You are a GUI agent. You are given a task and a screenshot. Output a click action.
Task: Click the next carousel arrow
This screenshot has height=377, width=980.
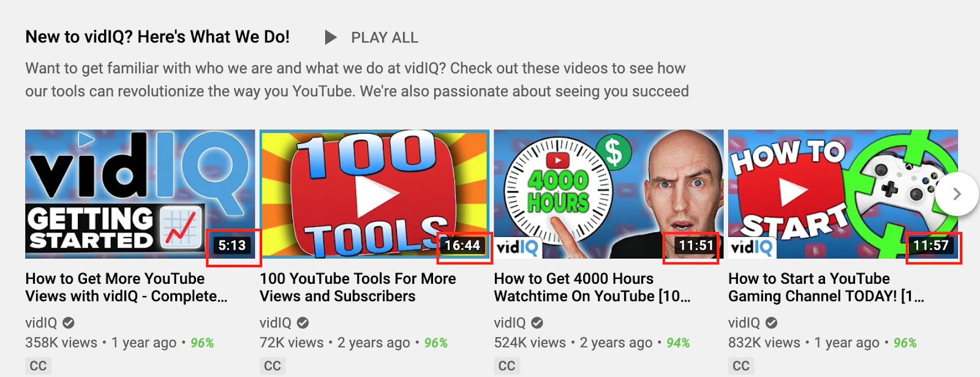click(957, 194)
